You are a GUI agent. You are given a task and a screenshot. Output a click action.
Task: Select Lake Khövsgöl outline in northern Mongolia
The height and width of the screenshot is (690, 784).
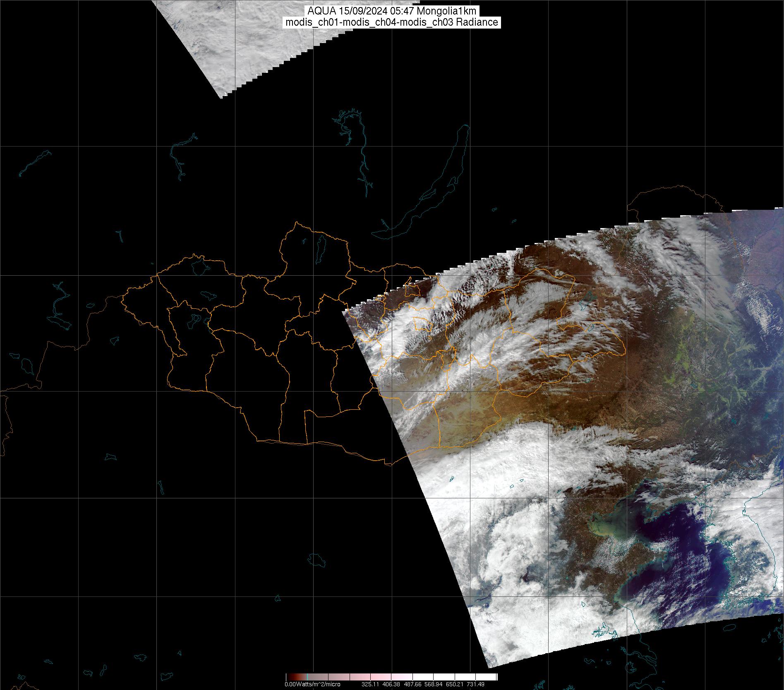[x=320, y=246]
